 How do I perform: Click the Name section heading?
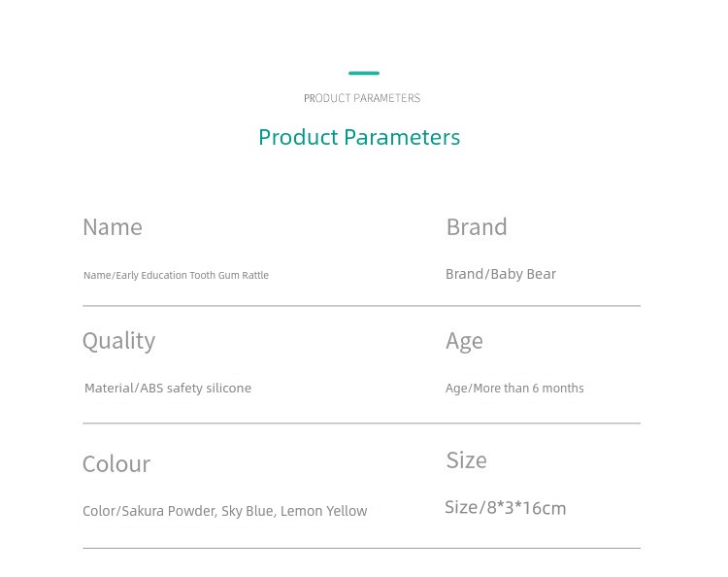tap(113, 227)
